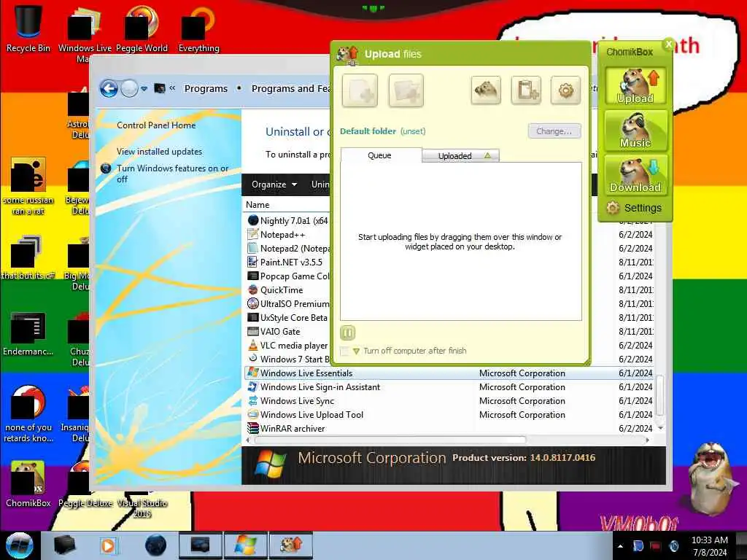Click Programs and Features breadcrumb
Screen dimensions: 747x560
tap(290, 88)
